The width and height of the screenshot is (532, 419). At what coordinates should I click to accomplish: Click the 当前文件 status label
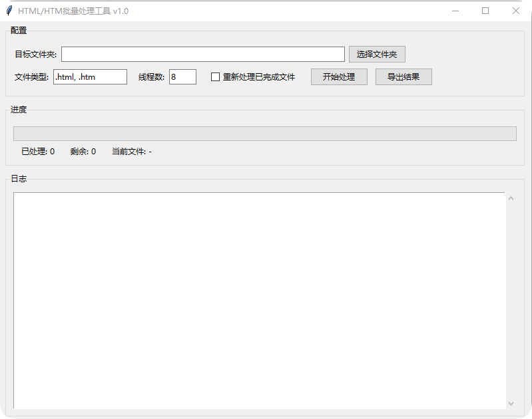pyautogui.click(x=132, y=152)
